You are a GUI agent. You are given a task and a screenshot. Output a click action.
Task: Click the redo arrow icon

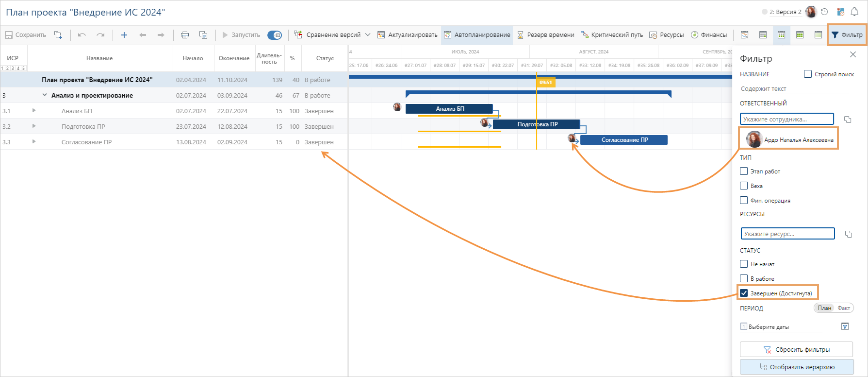100,35
